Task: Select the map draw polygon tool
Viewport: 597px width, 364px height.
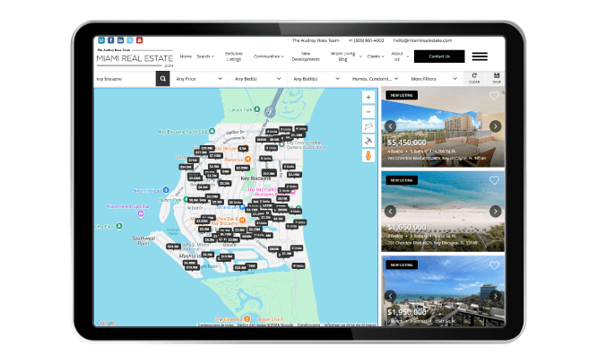Action: (368, 126)
